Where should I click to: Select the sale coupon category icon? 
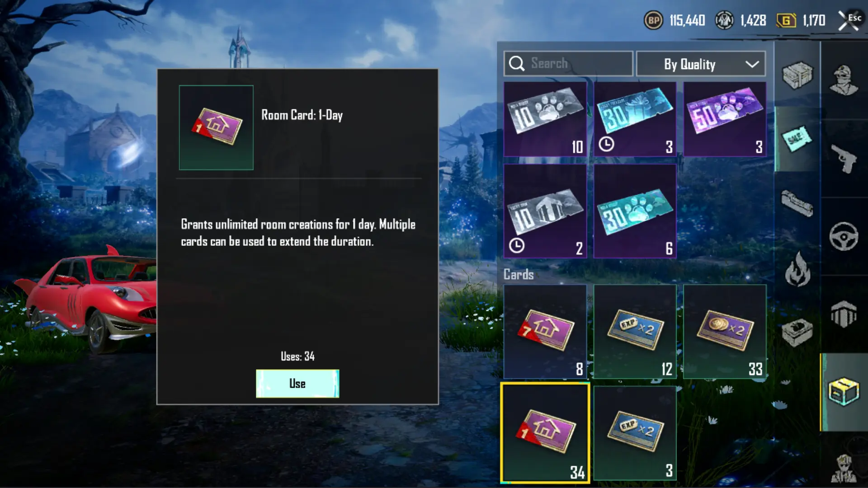(x=797, y=139)
